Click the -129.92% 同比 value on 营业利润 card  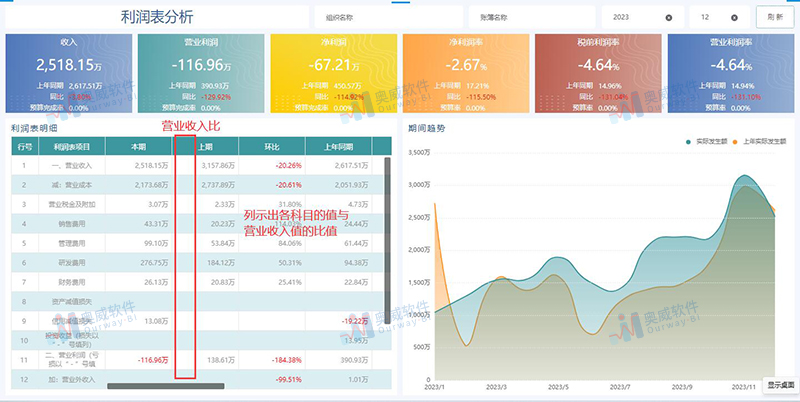pos(216,97)
